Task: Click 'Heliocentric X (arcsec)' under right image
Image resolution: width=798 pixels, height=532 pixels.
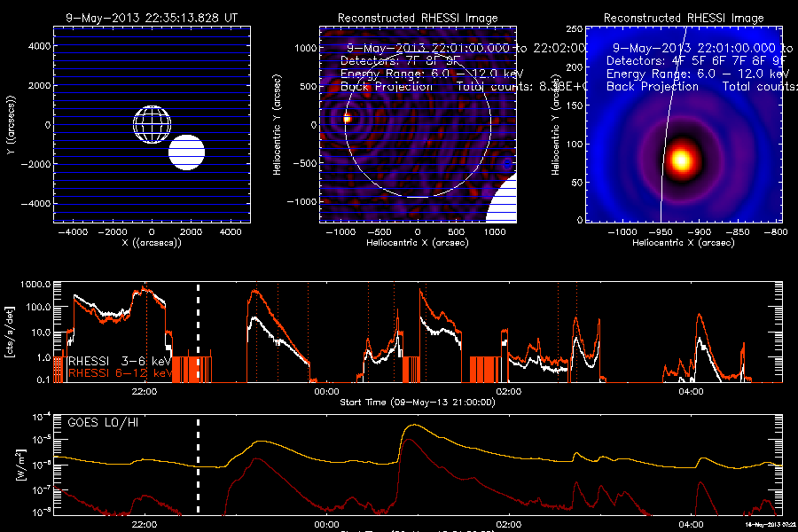Action: (684, 242)
